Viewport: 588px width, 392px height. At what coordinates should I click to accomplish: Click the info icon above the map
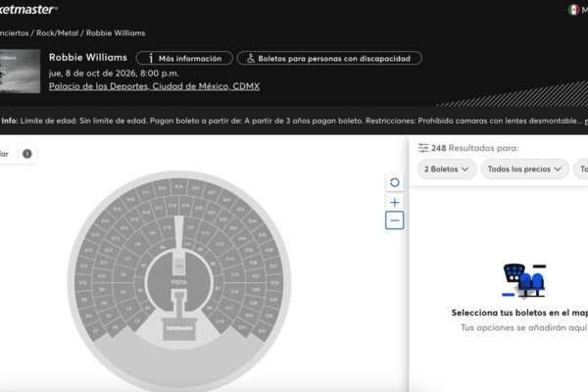tap(26, 154)
